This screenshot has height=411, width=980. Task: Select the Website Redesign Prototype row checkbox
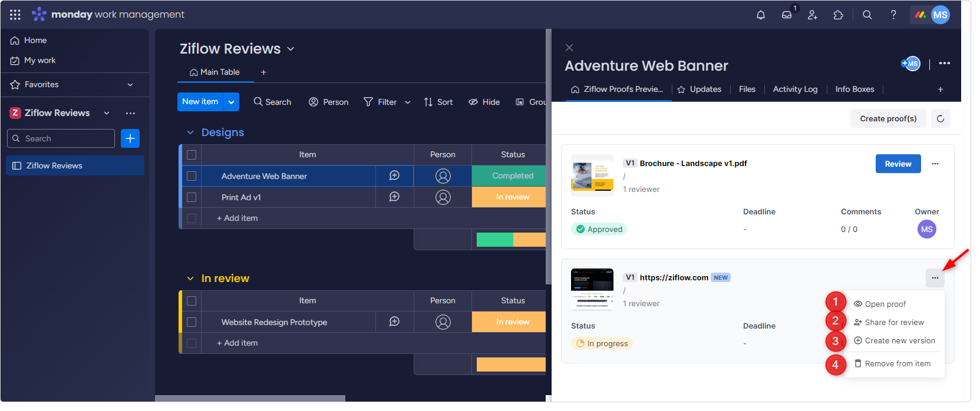coord(192,322)
